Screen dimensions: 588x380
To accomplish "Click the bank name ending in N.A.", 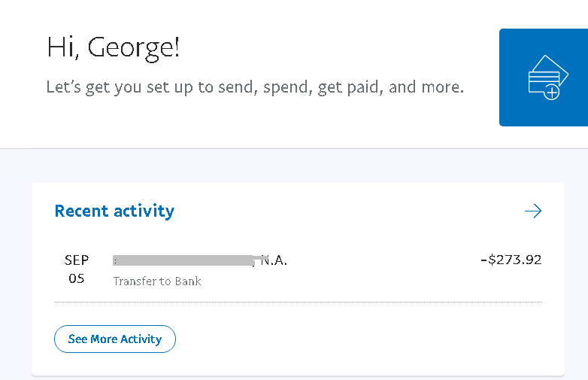I will point(274,260).
